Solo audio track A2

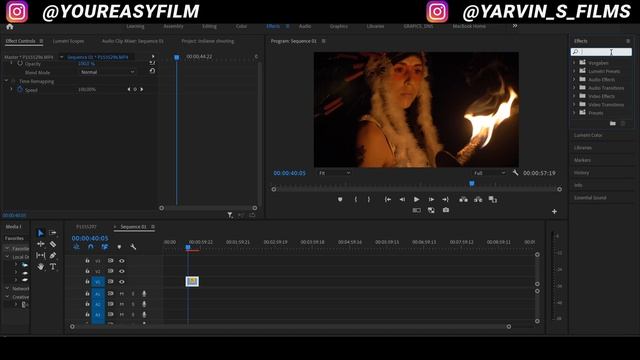tap(133, 304)
